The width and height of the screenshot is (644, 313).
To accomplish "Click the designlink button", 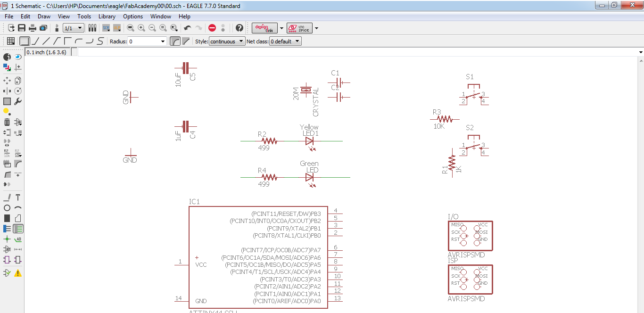I will click(264, 28).
